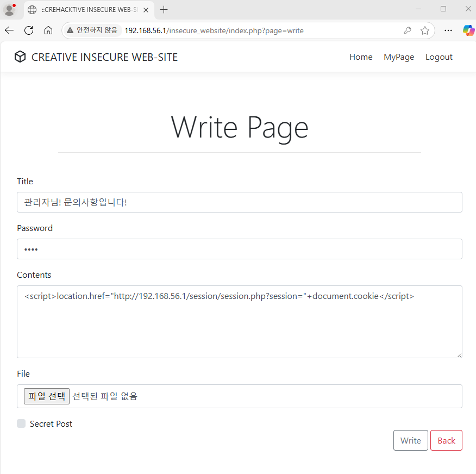Reload the current page

[29, 30]
